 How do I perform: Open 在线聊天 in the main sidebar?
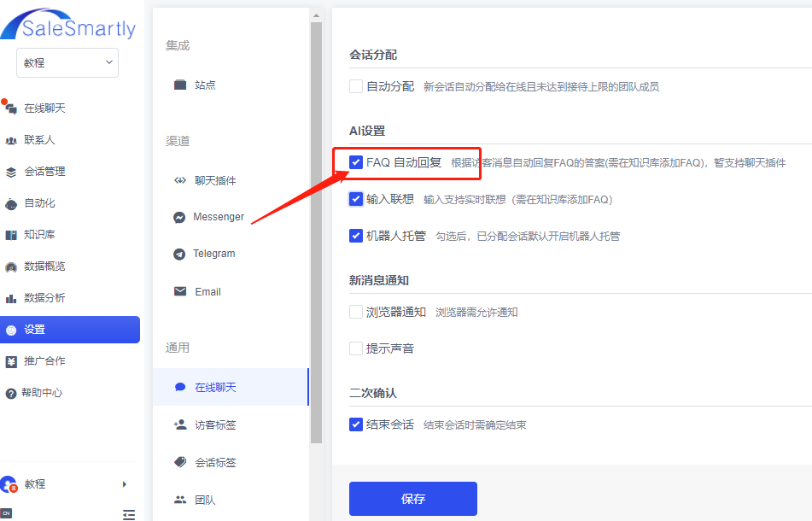point(70,108)
